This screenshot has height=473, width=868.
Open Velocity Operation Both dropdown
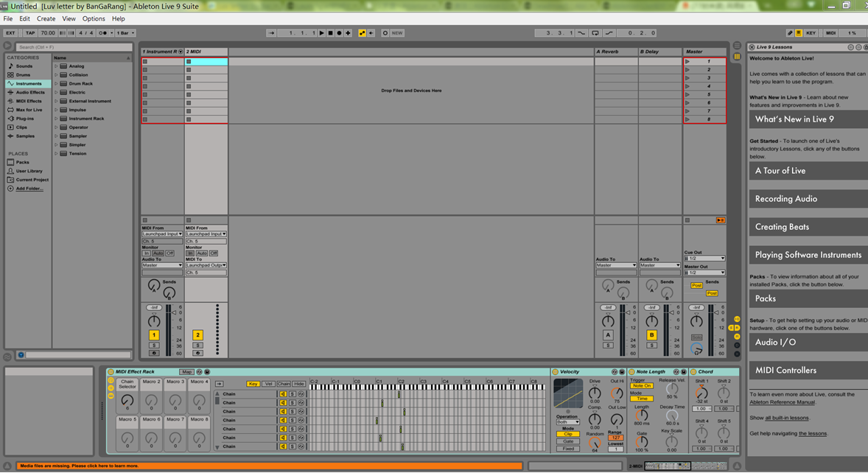click(567, 422)
